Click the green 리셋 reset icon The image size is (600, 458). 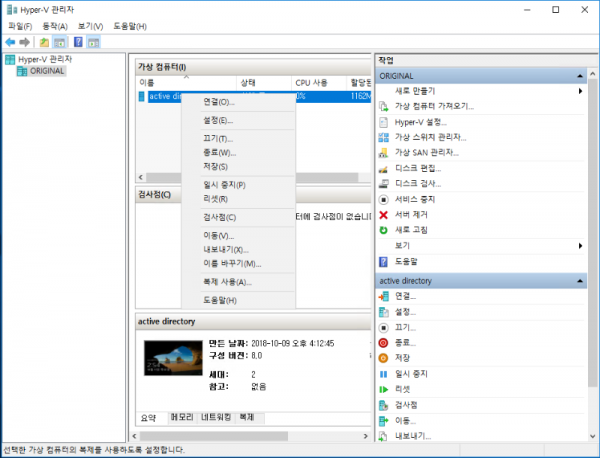(x=383, y=390)
